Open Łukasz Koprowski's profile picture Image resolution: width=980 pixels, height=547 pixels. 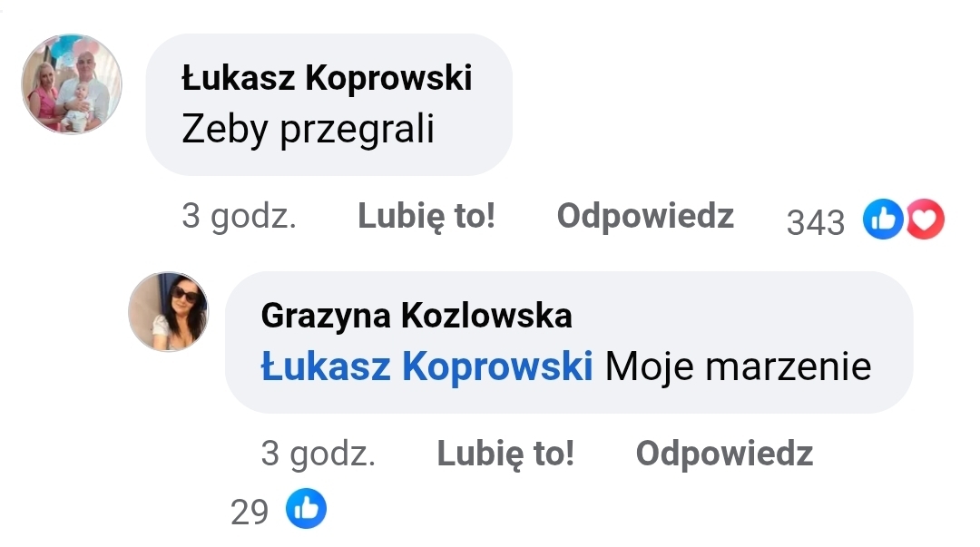tap(72, 86)
